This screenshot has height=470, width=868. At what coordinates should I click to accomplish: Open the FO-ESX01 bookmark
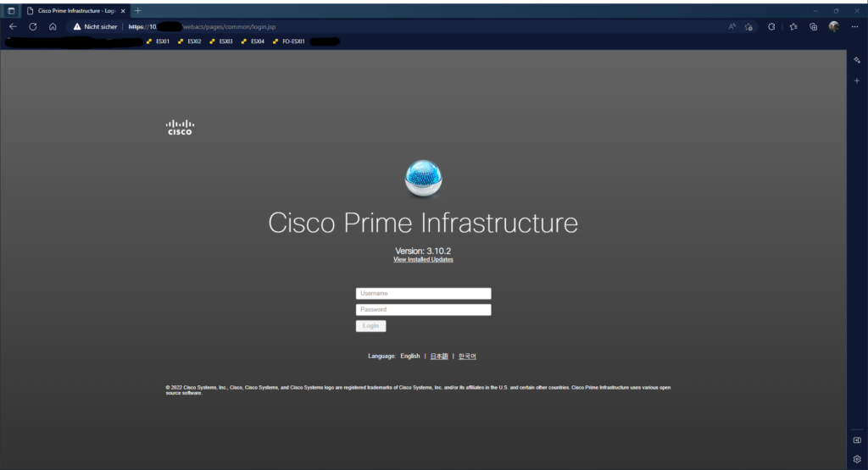(x=288, y=41)
